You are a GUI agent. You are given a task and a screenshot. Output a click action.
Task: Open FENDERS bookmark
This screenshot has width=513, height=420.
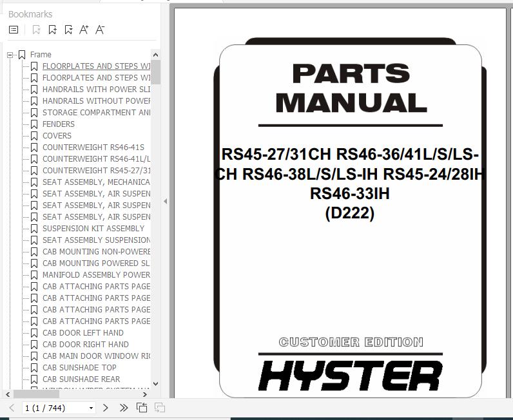click(x=59, y=124)
